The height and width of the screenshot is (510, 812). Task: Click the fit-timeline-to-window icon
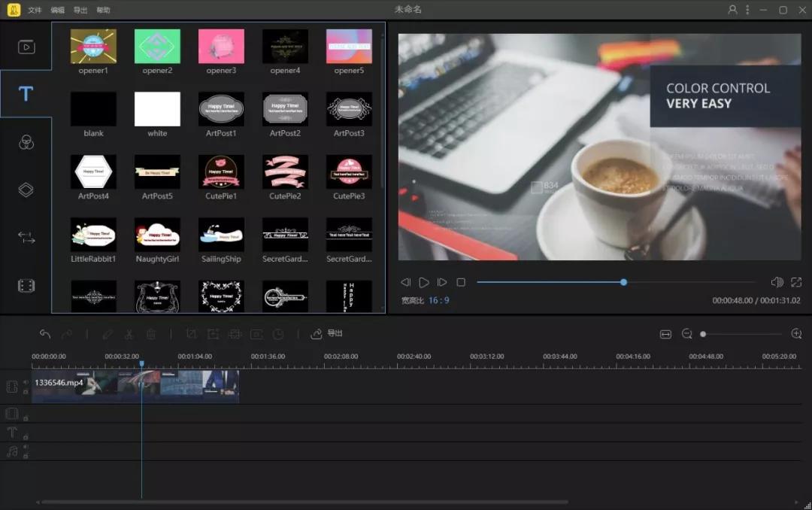pos(665,334)
